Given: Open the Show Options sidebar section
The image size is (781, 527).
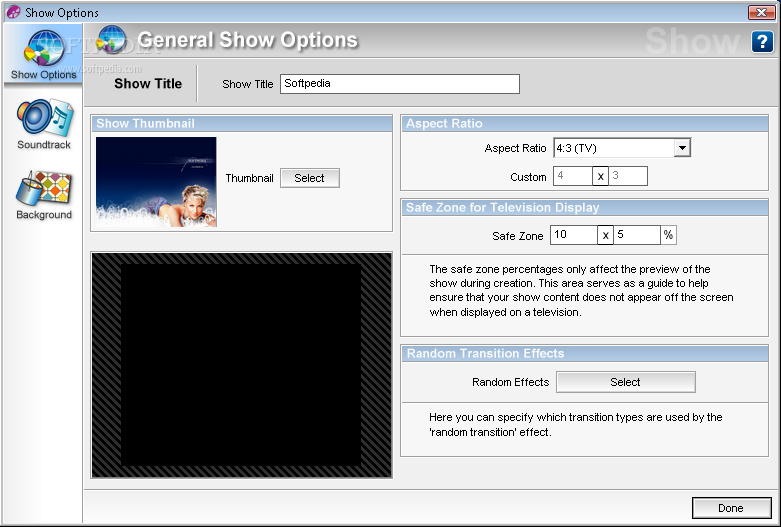Looking at the screenshot, I should [x=43, y=55].
